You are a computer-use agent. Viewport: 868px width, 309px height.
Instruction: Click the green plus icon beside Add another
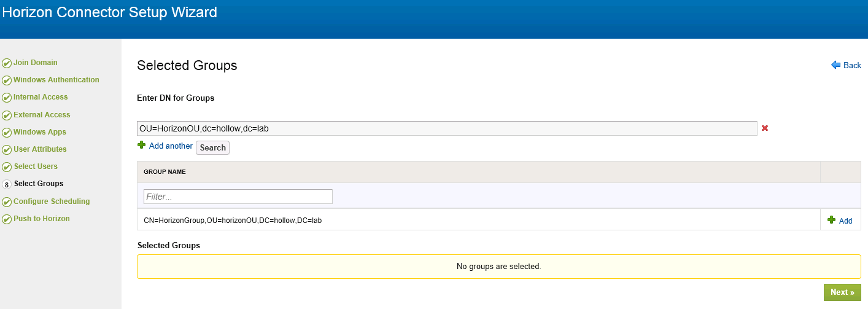[141, 146]
